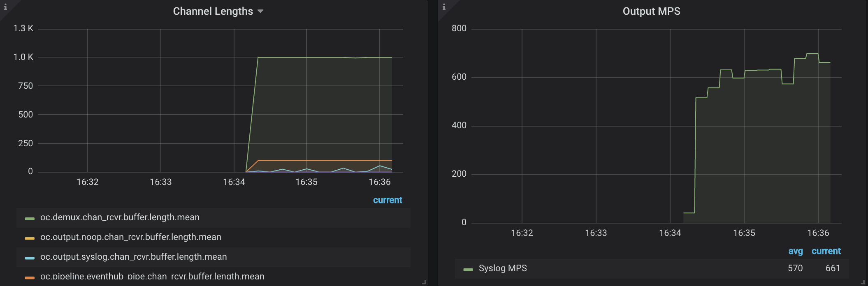The image size is (868, 286).
Task: Click the Output MPS panel resize handle
Action: coord(863,282)
